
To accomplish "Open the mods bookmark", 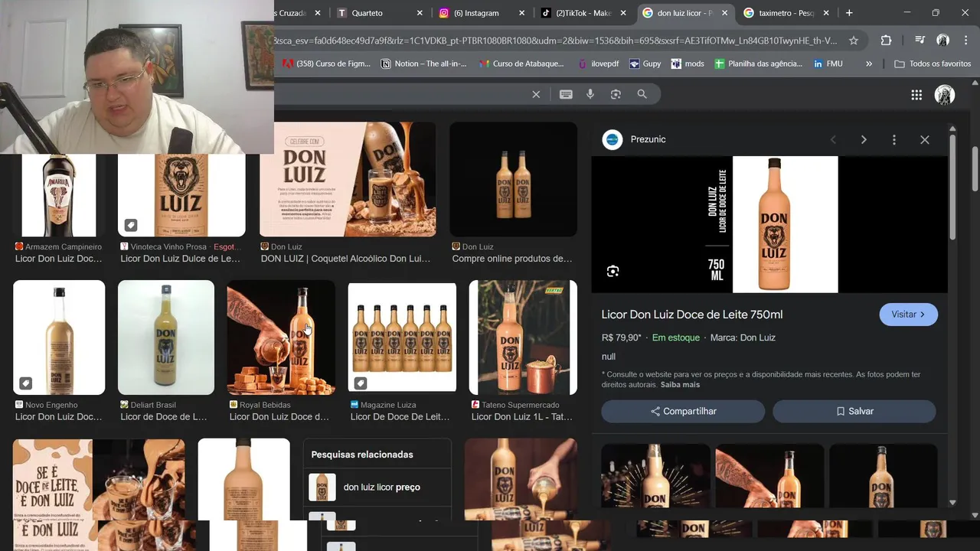I will (x=687, y=64).
